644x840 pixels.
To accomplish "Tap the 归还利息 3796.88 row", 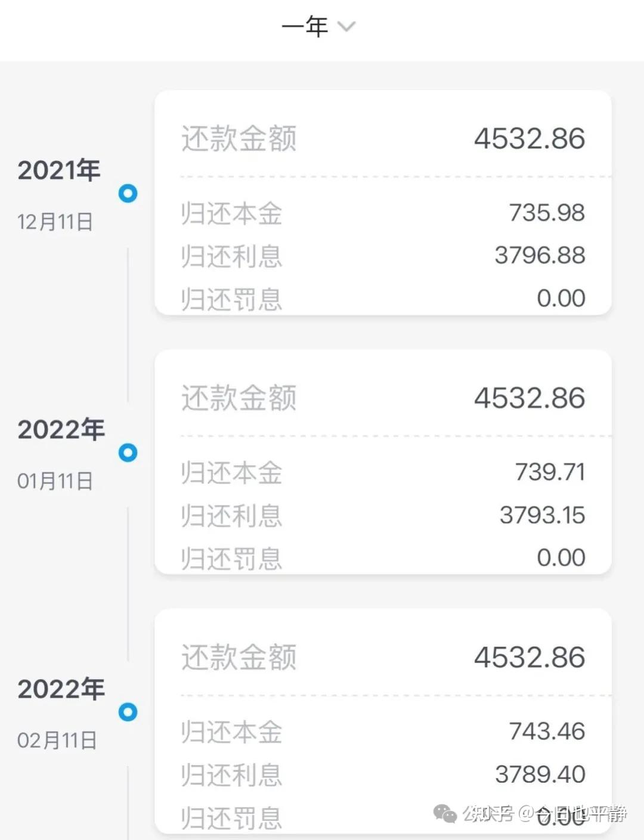I will (383, 256).
